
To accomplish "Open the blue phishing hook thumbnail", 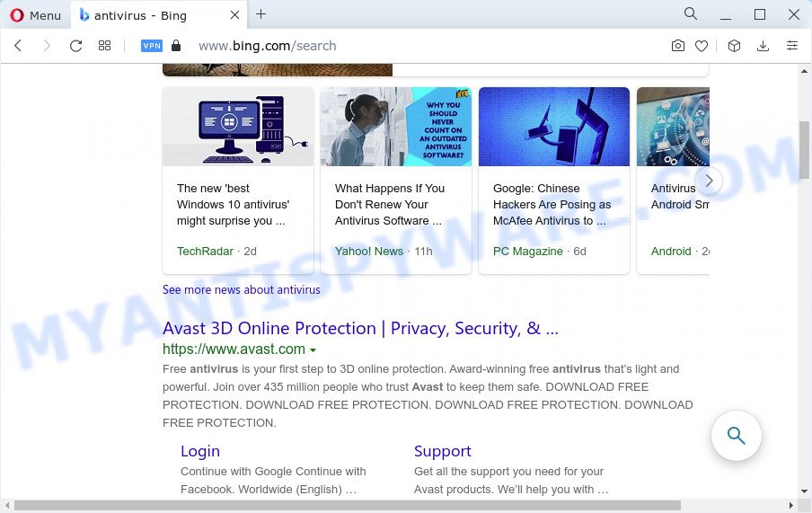I will (x=554, y=127).
